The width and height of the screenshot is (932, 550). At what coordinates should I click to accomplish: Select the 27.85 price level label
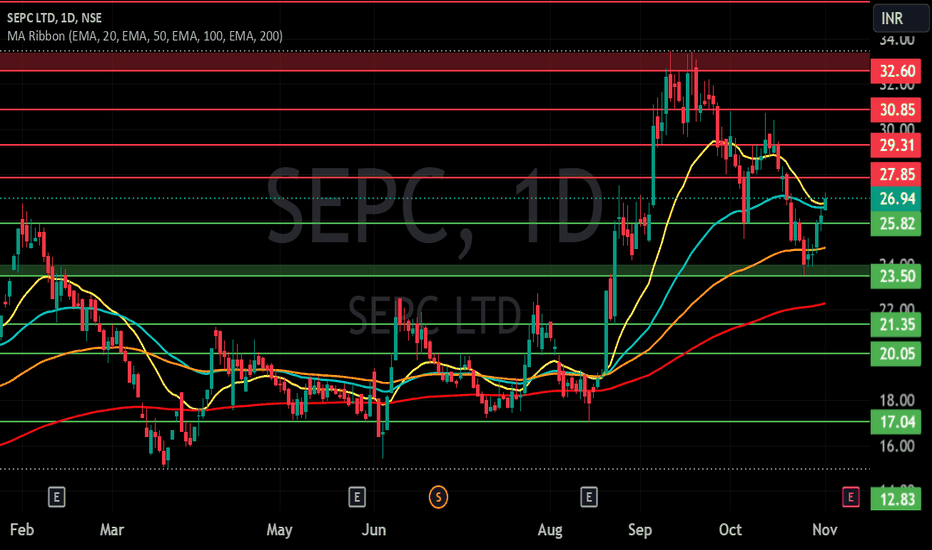coord(896,174)
